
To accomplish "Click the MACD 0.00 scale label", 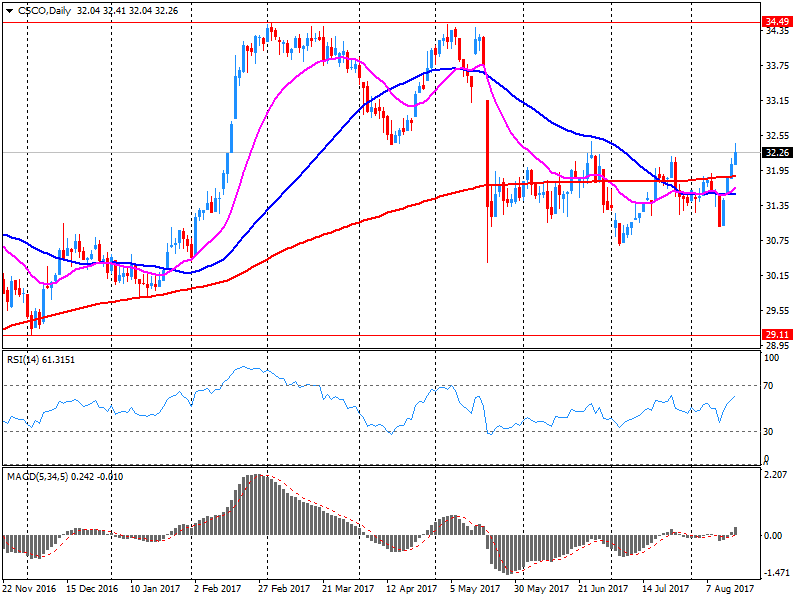I will (773, 535).
